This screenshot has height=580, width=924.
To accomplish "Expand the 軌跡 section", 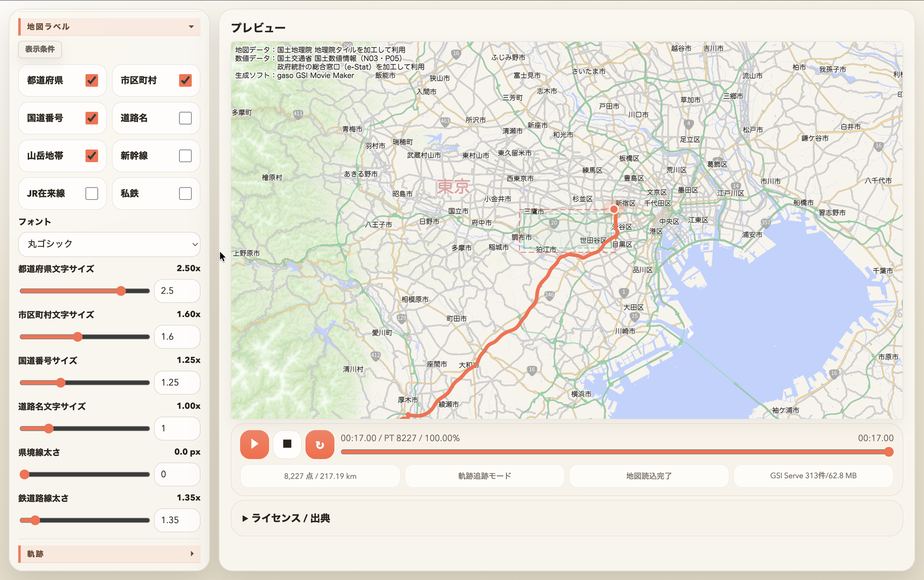I will tap(110, 554).
